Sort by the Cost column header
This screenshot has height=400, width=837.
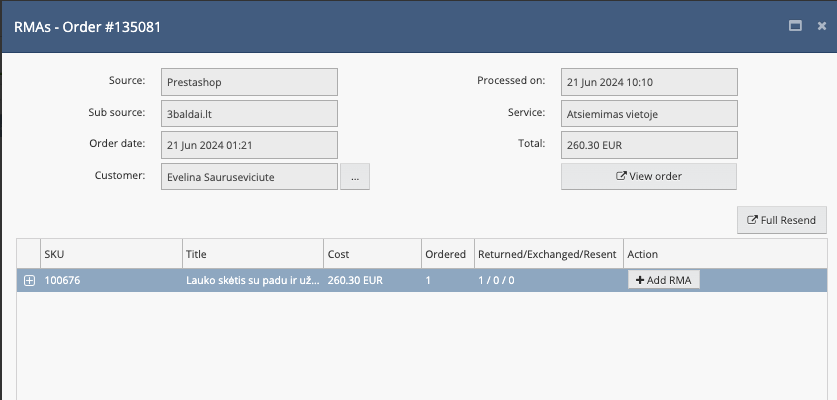tap(370, 254)
